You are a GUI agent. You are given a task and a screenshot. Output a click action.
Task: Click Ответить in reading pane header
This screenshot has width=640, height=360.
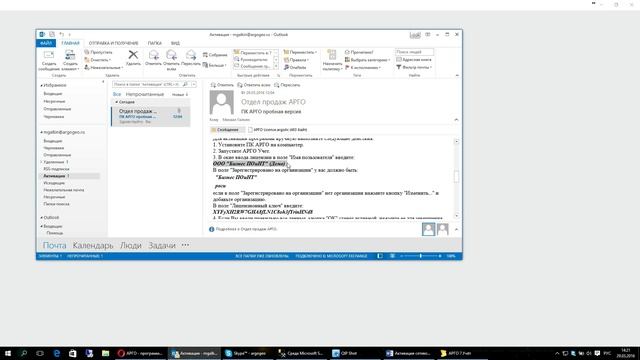click(222, 85)
